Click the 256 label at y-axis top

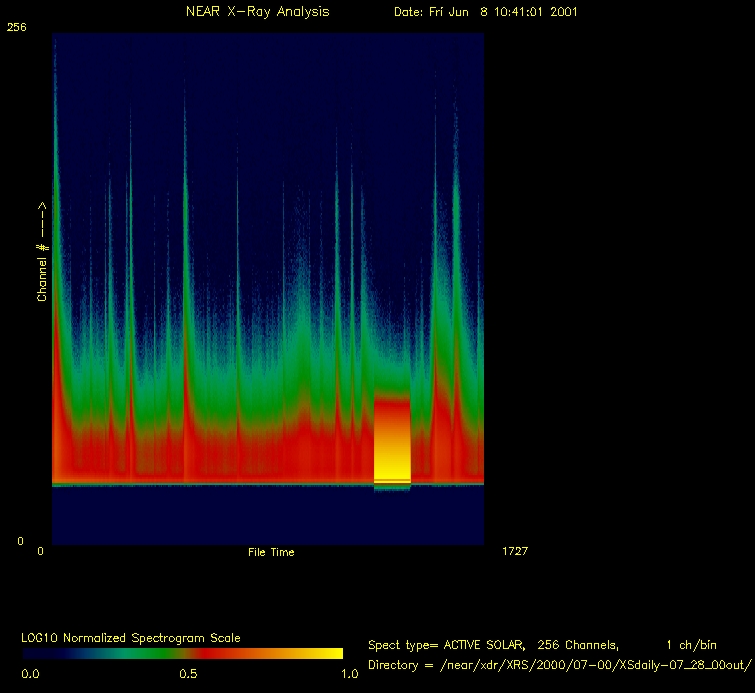pos(16,28)
